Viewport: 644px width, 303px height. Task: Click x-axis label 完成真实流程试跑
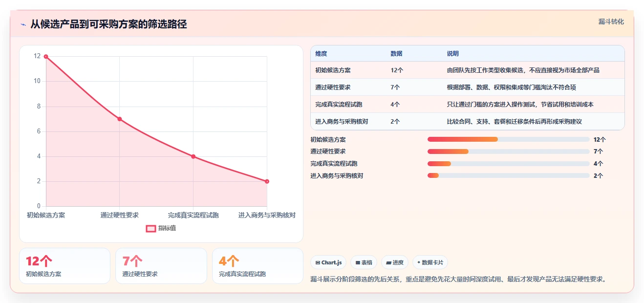(193, 215)
